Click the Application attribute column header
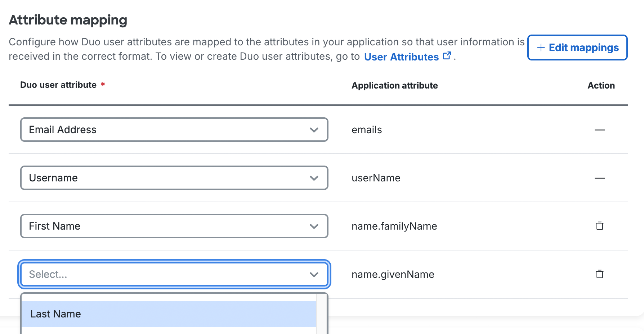The width and height of the screenshot is (644, 334). coord(395,85)
